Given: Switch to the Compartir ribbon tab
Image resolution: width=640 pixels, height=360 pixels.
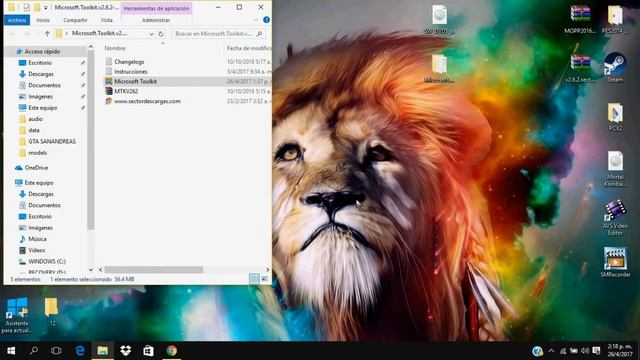Looking at the screenshot, I should [75, 20].
